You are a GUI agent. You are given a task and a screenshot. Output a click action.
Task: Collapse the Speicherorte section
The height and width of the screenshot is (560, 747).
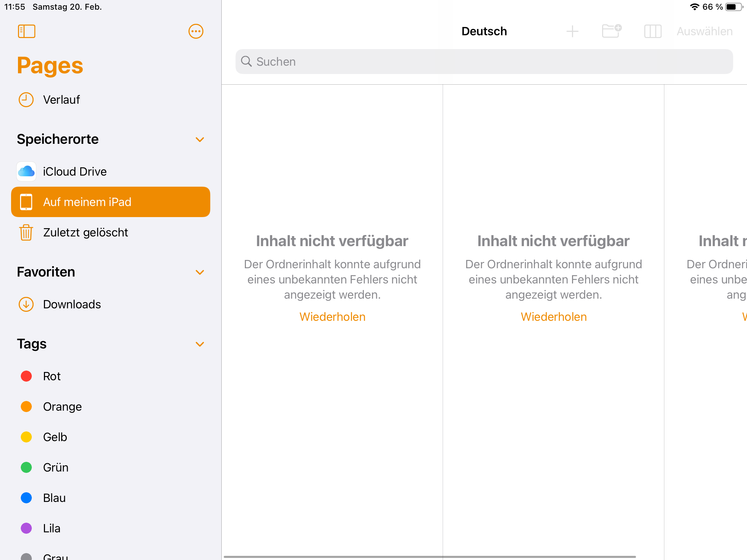pyautogui.click(x=200, y=139)
